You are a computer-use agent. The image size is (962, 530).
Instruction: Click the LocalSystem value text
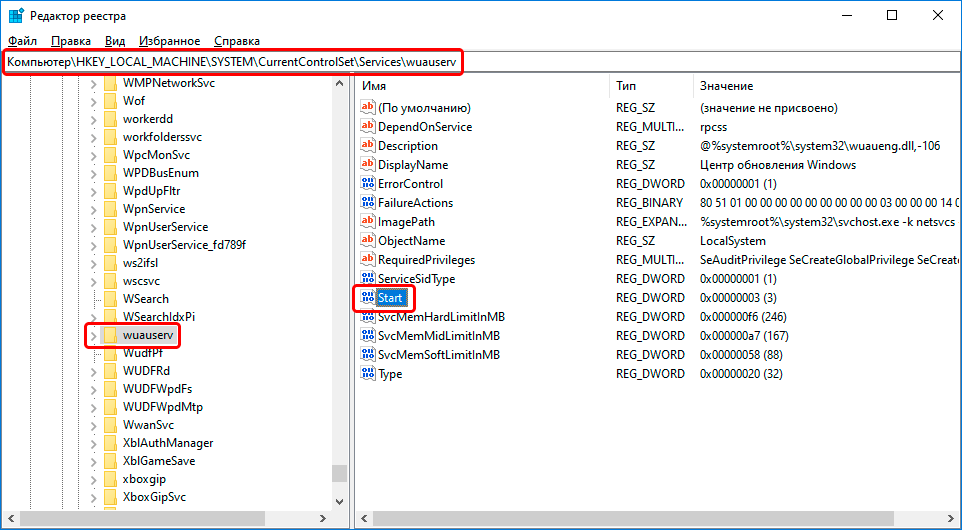tap(733, 240)
